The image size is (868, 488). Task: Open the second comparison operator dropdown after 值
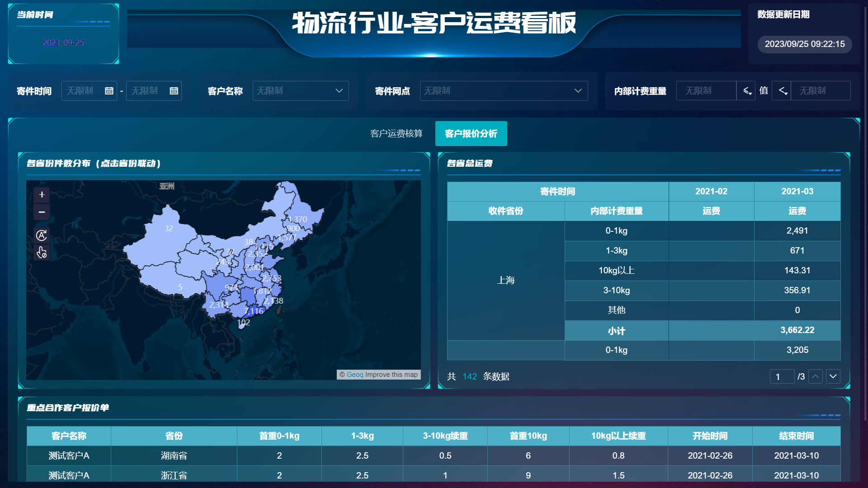coord(782,91)
